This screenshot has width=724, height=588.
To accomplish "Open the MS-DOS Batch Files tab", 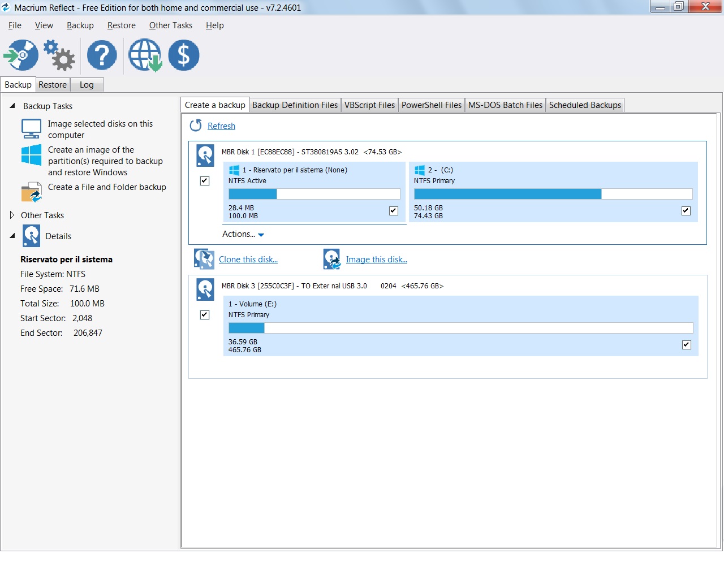I will pyautogui.click(x=505, y=105).
